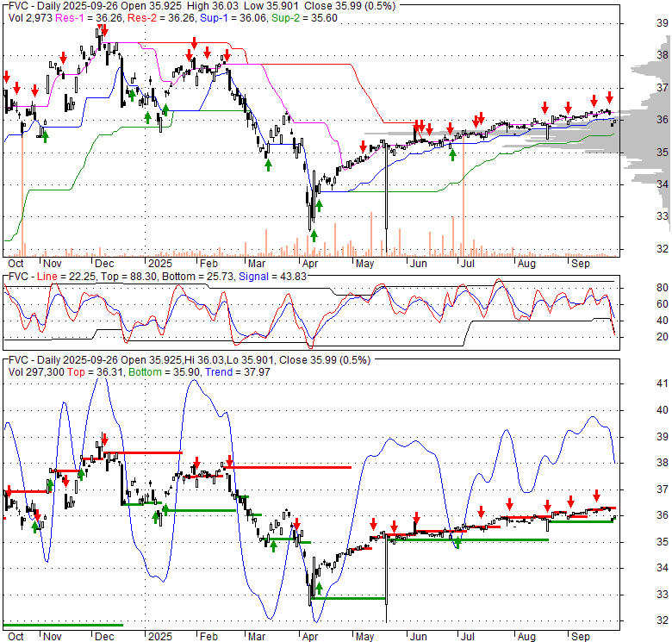Click the 41 price label on bottom chart
The width and height of the screenshot is (672, 642).
pos(663,383)
